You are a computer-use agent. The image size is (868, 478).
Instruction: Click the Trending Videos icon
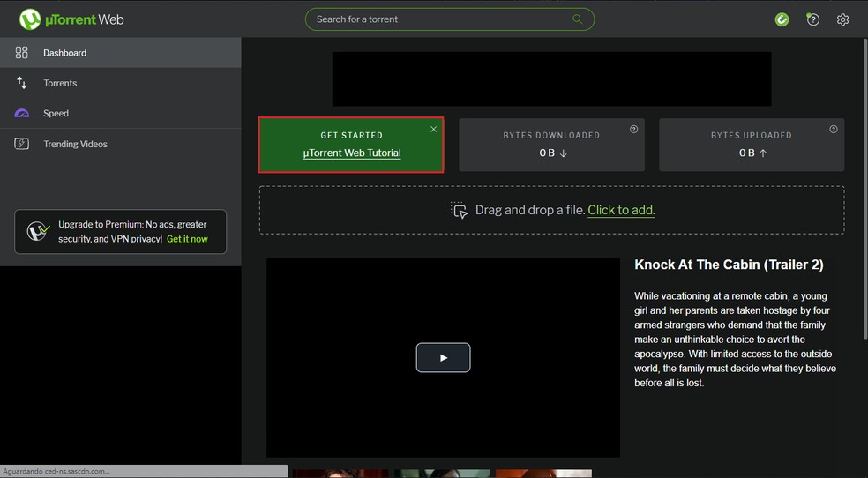pyautogui.click(x=21, y=144)
